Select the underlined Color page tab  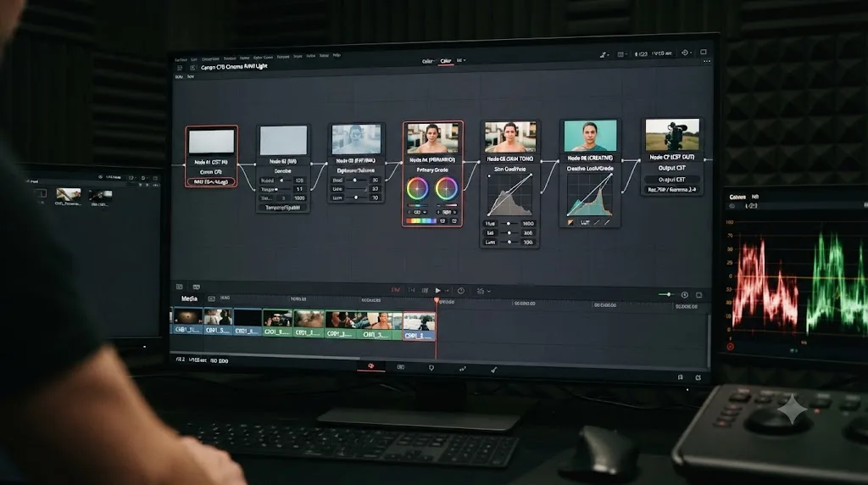[446, 61]
